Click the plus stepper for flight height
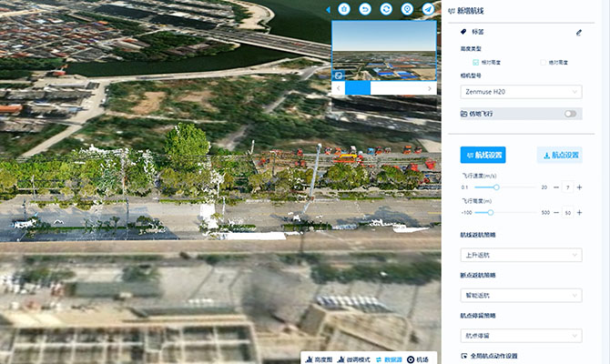Image resolution: width=610 pixels, height=364 pixels. (x=580, y=212)
